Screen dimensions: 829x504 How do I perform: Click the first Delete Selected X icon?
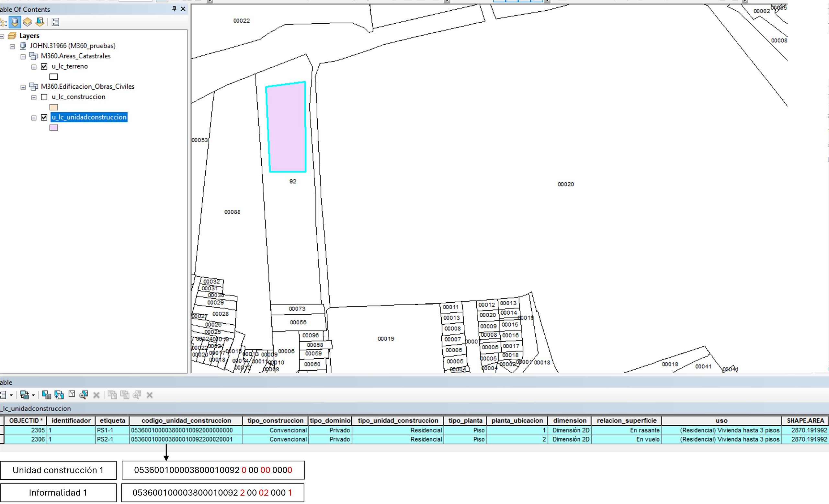(x=96, y=395)
